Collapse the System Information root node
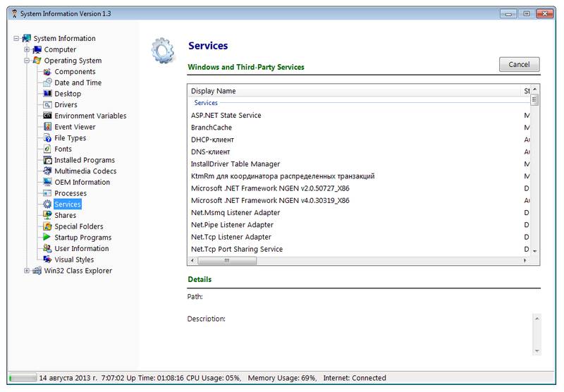The width and height of the screenshot is (564, 392). click(16, 38)
